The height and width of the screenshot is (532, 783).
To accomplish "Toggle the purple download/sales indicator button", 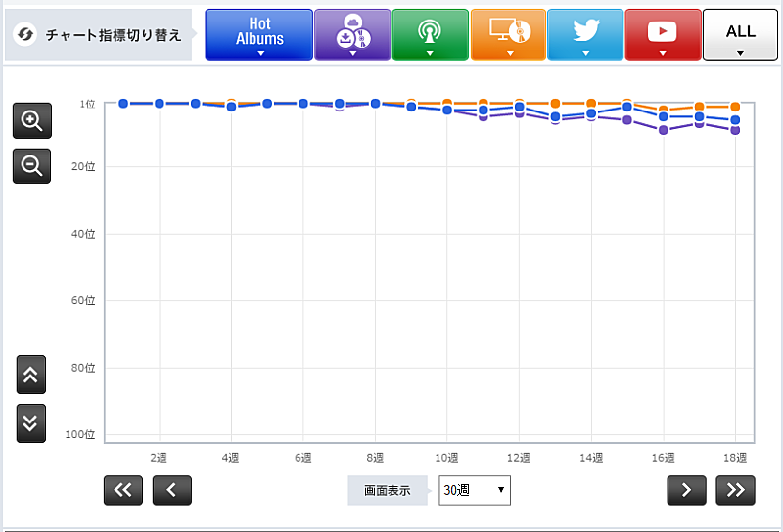I will pos(351,34).
